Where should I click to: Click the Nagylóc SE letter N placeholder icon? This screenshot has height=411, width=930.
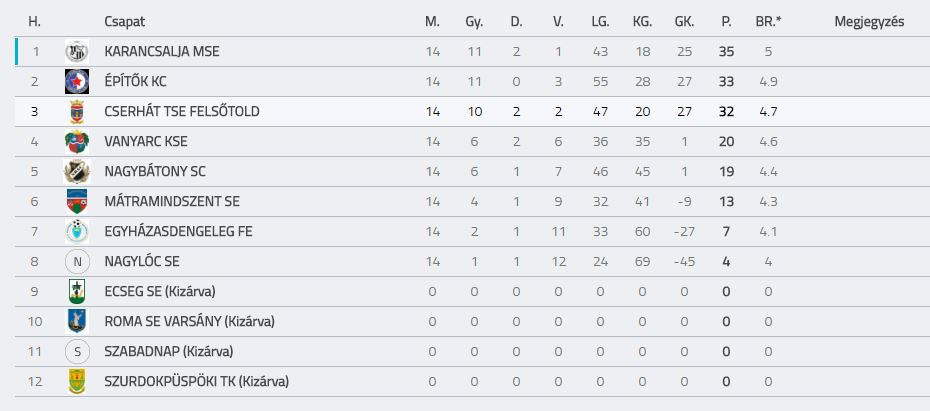coord(77,262)
